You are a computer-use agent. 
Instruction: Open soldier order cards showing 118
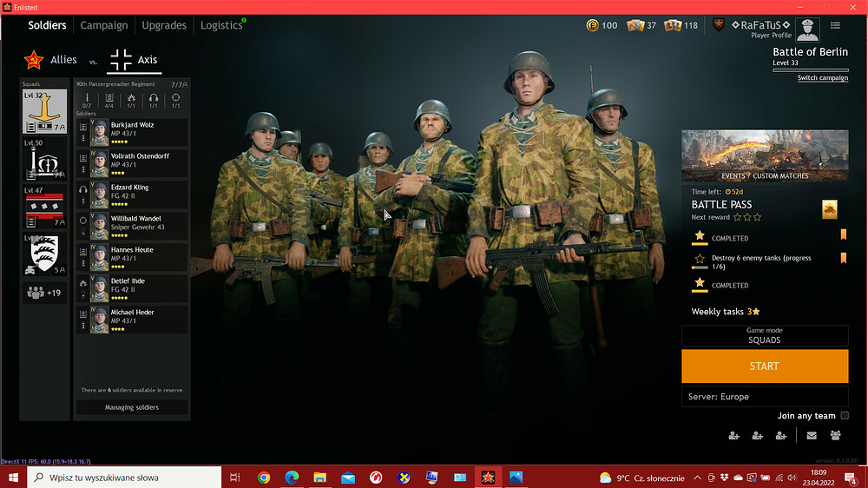tap(681, 25)
